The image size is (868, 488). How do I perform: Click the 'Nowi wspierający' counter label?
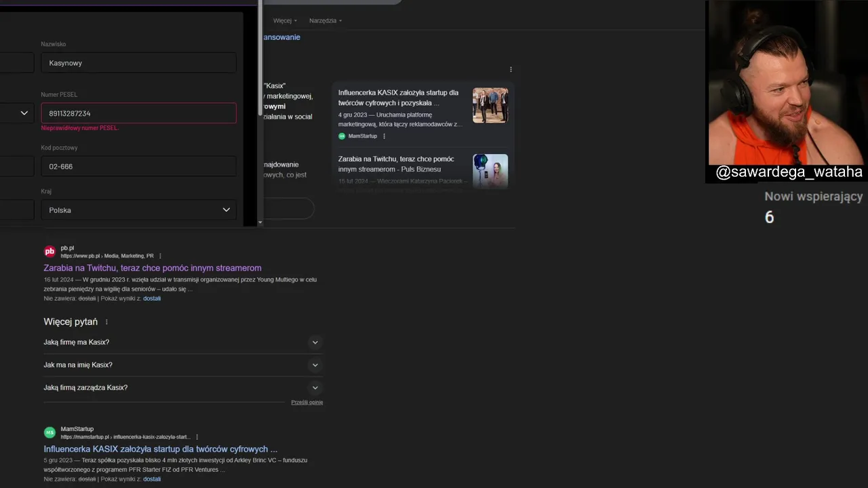click(814, 197)
